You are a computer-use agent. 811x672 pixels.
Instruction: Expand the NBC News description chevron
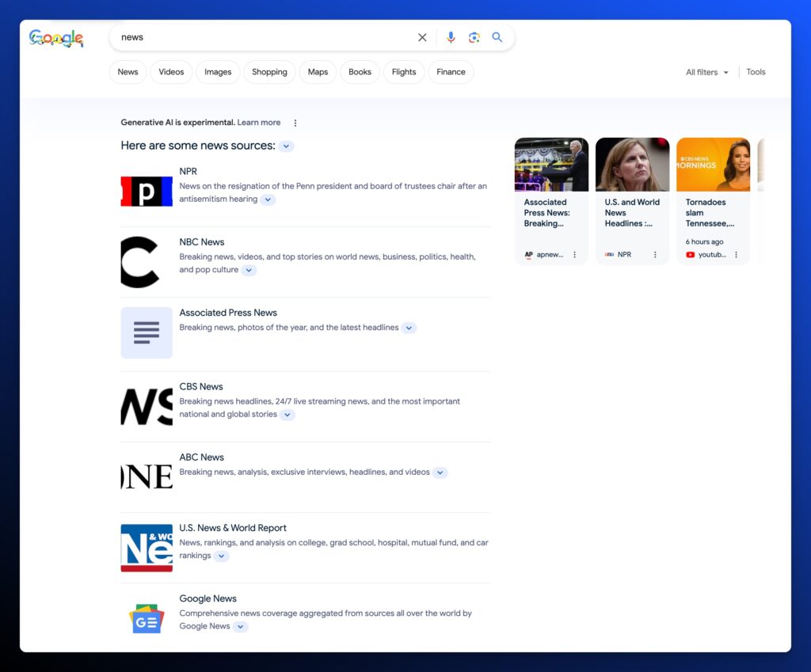pos(249,270)
